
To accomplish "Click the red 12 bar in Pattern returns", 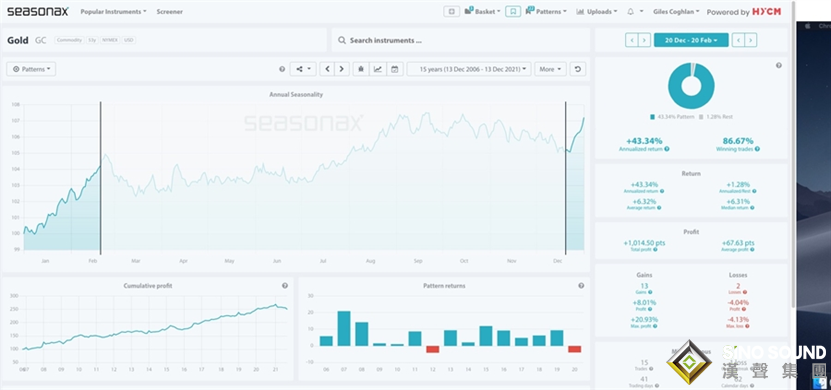I will click(x=433, y=349).
